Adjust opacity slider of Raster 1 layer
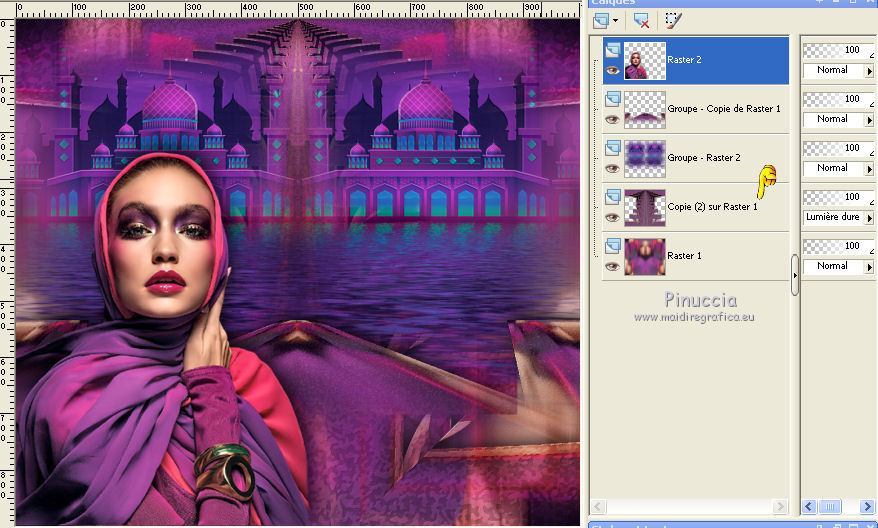 (x=838, y=246)
